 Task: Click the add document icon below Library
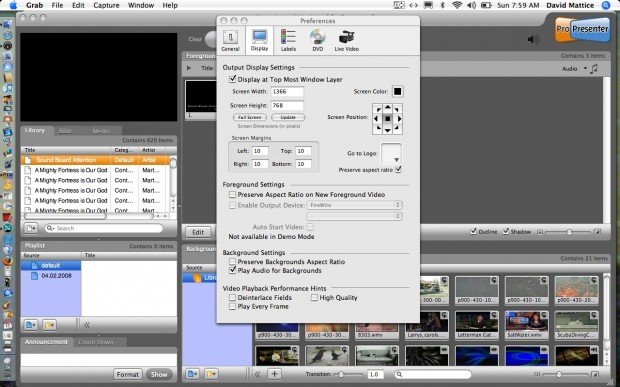click(31, 228)
